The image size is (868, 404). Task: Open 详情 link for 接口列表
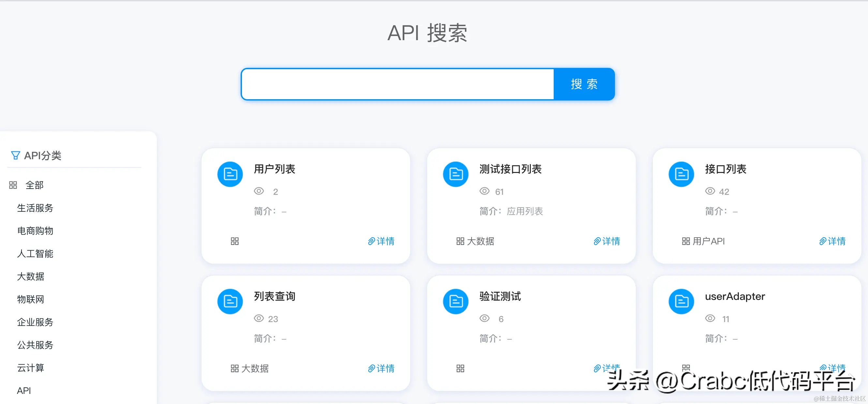[832, 241]
